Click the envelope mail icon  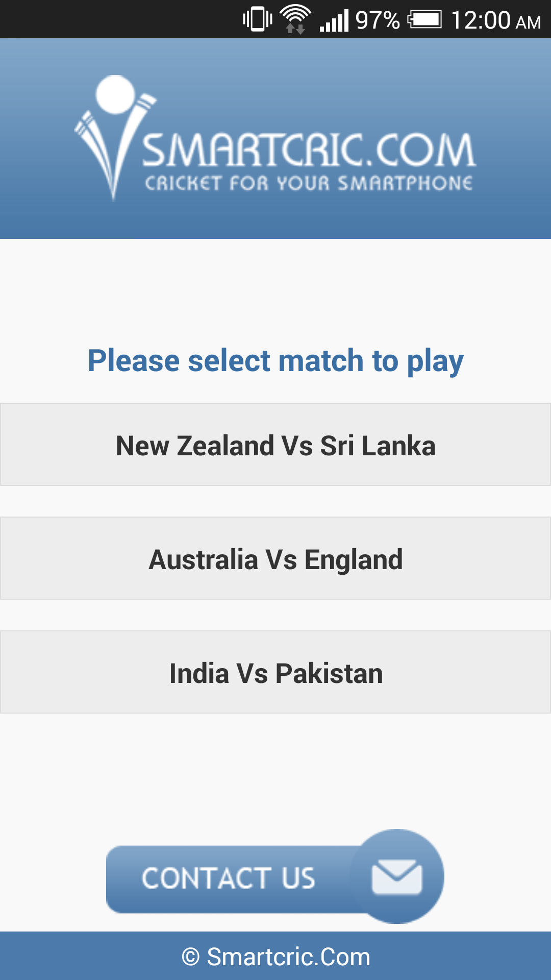tap(397, 877)
